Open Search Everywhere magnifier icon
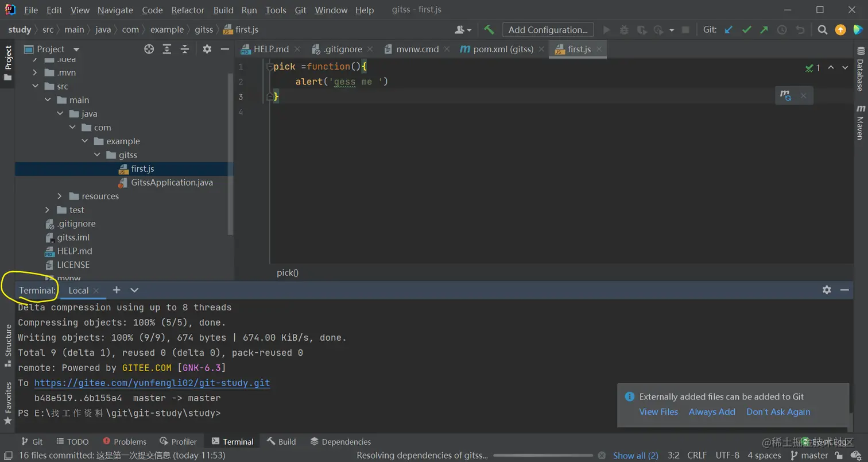 [x=823, y=30]
